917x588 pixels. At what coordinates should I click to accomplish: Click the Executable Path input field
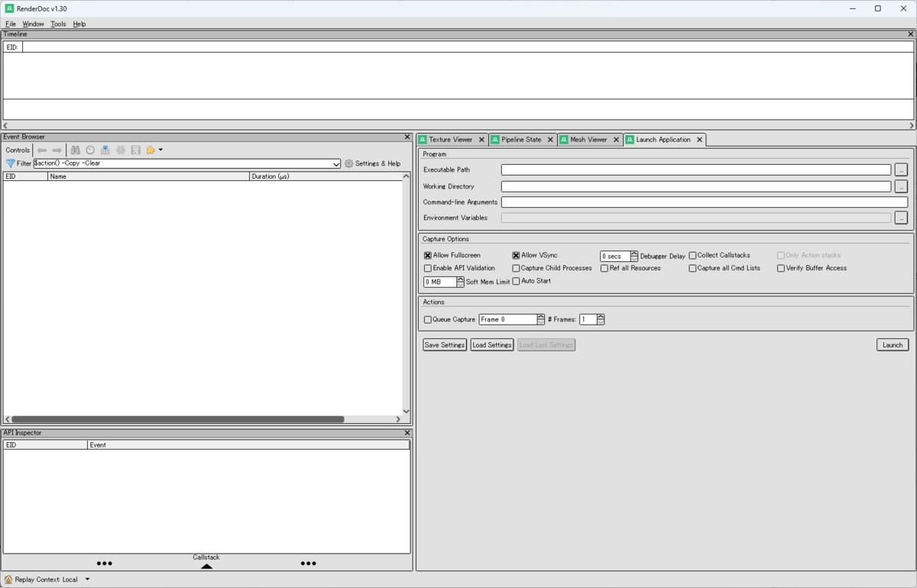click(x=696, y=170)
